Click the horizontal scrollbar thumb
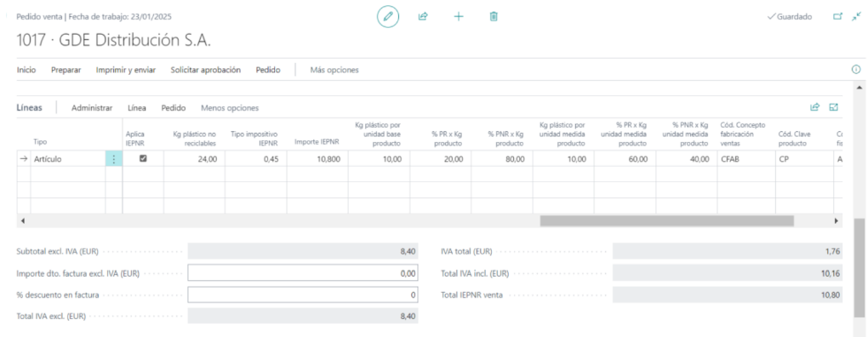 (x=667, y=220)
